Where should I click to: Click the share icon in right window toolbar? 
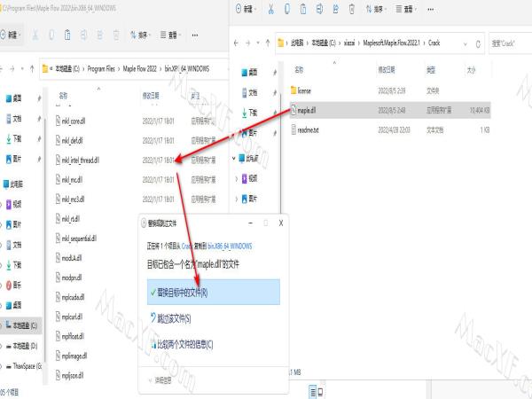[x=335, y=9]
